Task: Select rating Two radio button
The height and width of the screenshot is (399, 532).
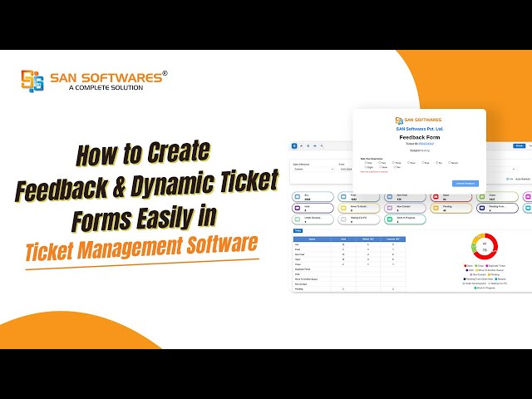Action: coord(380,163)
